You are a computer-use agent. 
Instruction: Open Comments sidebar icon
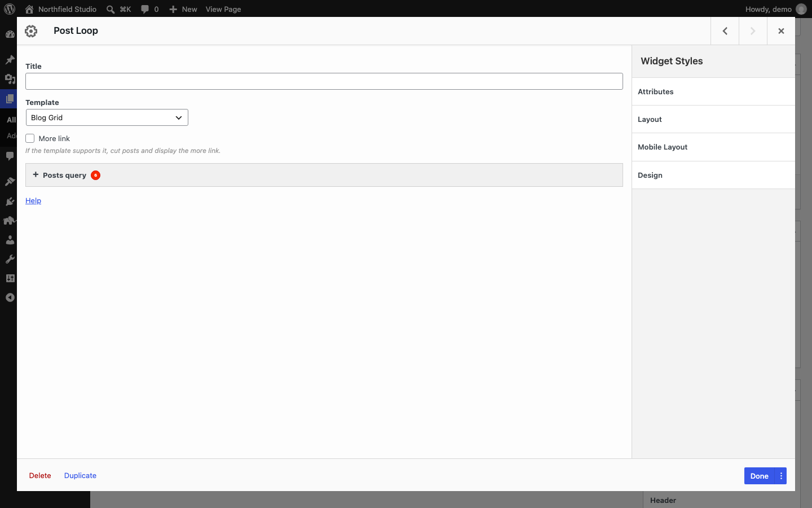[10, 156]
